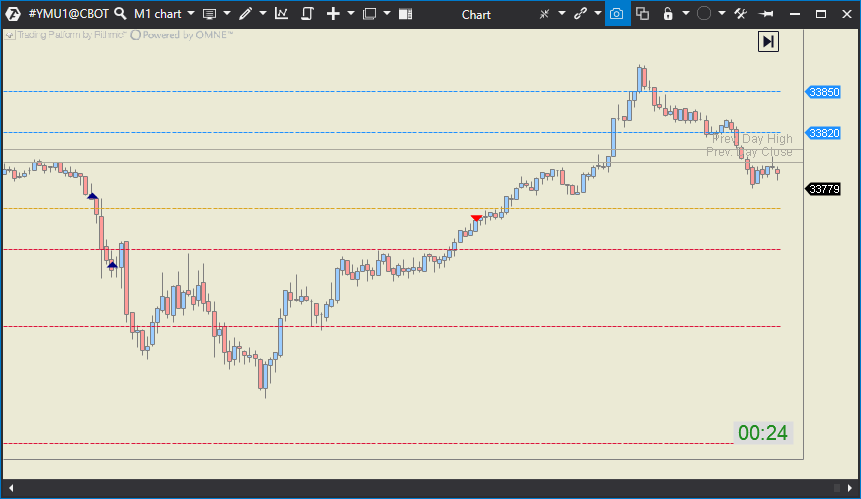The height and width of the screenshot is (499, 861).
Task: Expand the link options dropdown arrow
Action: tap(597, 13)
